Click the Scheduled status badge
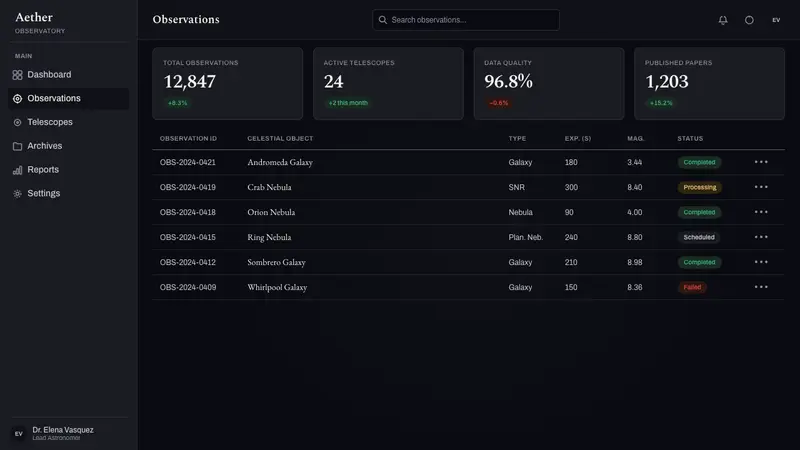The image size is (800, 450). 699,237
